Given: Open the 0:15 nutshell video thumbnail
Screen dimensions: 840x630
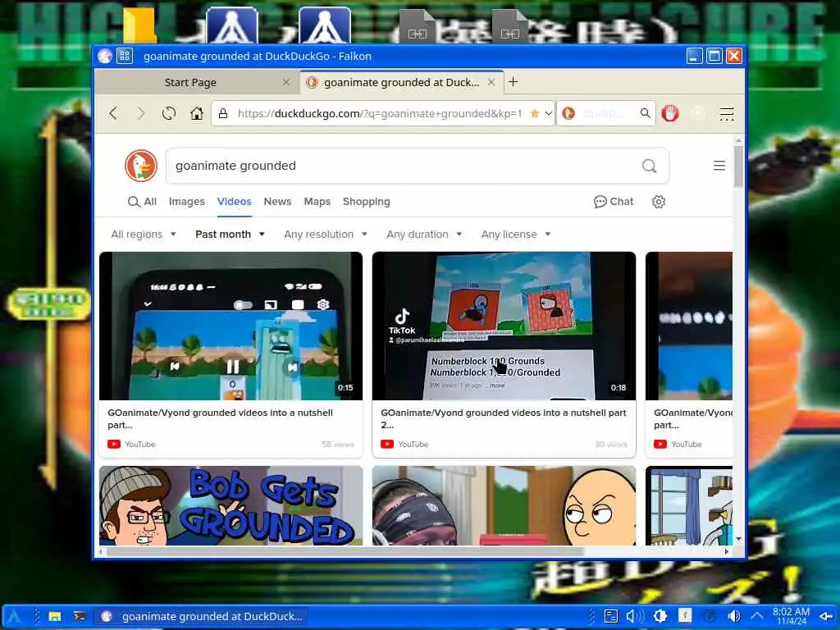Looking at the screenshot, I should (x=231, y=326).
